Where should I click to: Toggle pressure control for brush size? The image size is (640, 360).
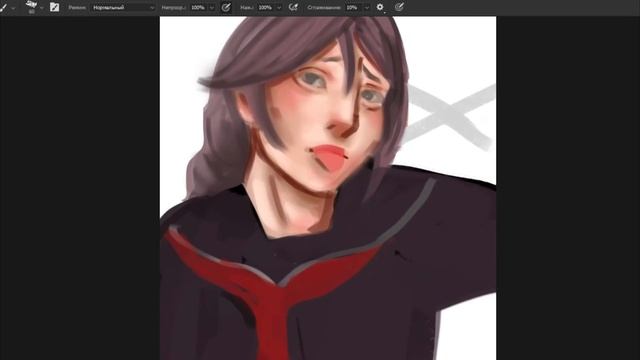399,7
